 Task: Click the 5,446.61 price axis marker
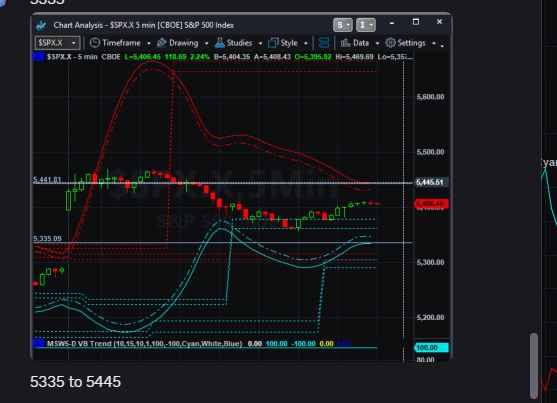coord(431,182)
